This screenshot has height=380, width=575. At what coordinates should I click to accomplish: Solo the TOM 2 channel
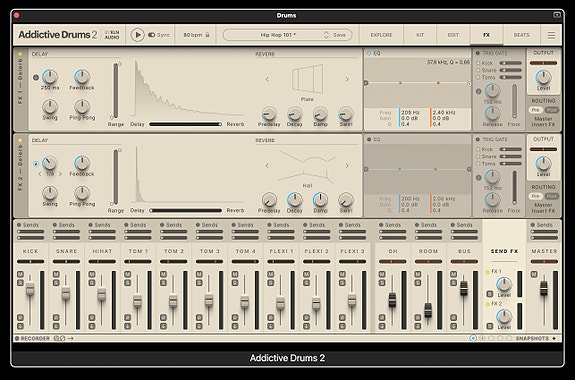click(x=163, y=282)
